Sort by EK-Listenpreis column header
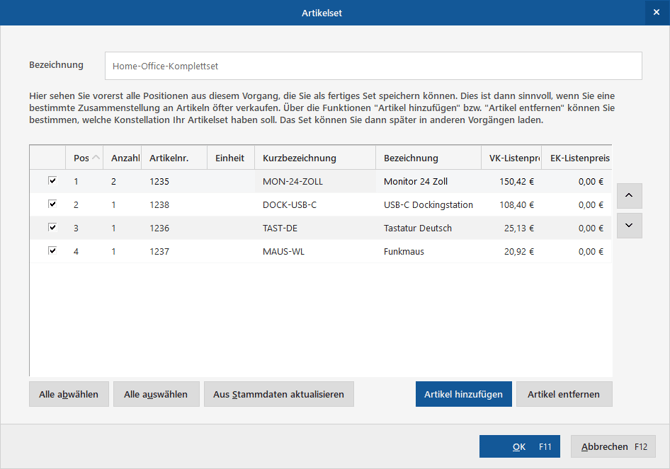The height and width of the screenshot is (469, 670). pos(577,158)
